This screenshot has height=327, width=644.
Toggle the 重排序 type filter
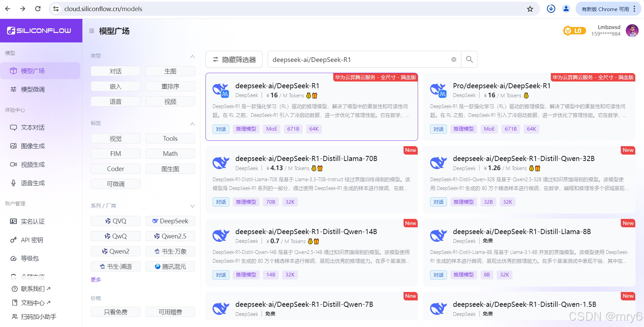[170, 86]
